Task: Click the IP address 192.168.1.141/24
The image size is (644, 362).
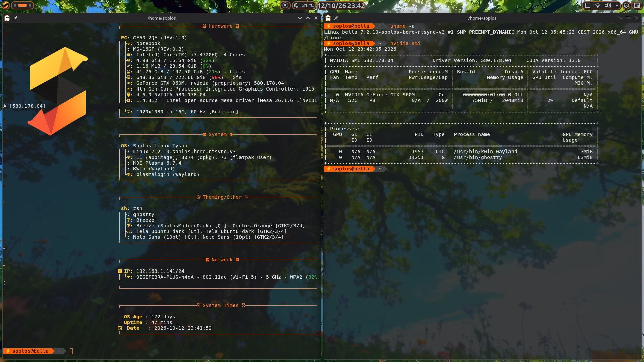Action: point(160,271)
